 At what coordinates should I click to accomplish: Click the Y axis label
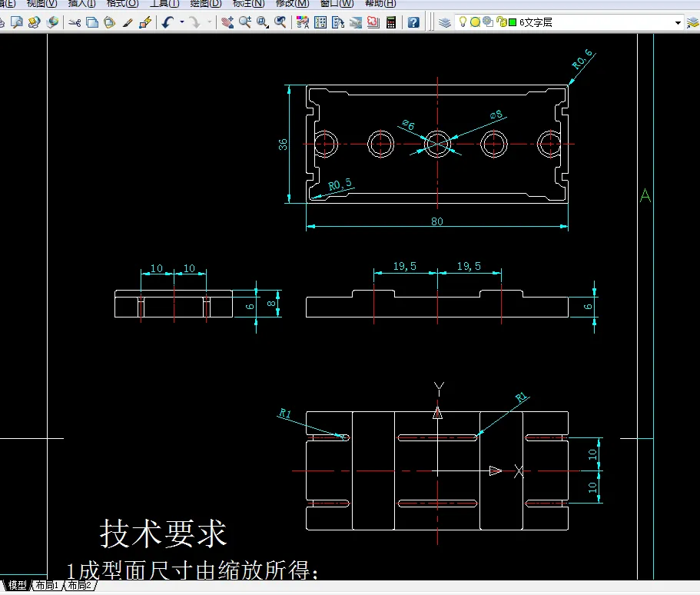point(439,389)
